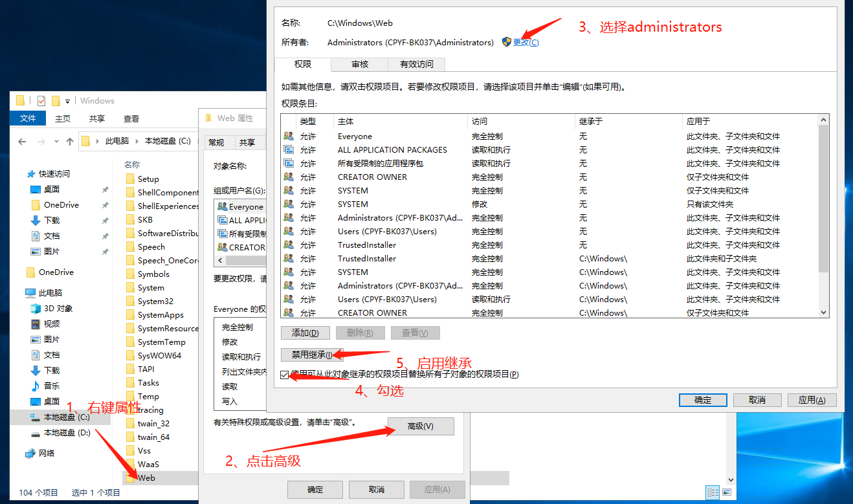Switch to the 有效访问 tab
Viewport: 853px width, 504px height.
[x=417, y=64]
